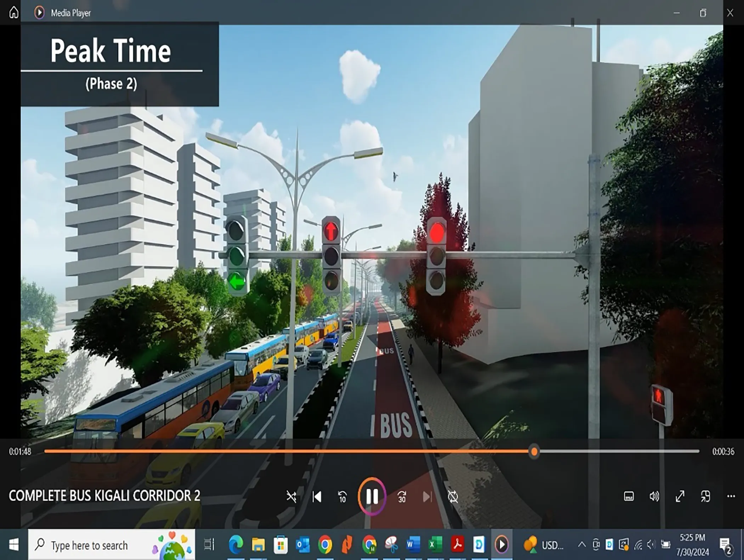The width and height of the screenshot is (744, 560).
Task: Skip forward 30 seconds
Action: click(402, 497)
